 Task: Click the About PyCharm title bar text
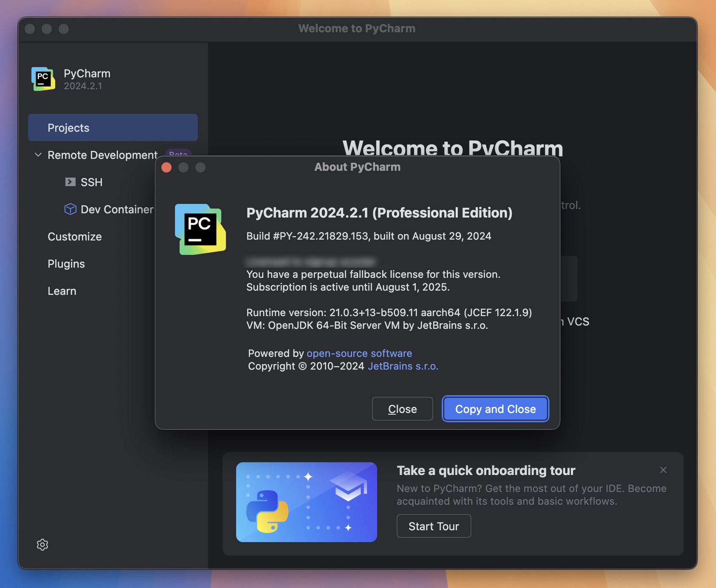[357, 167]
